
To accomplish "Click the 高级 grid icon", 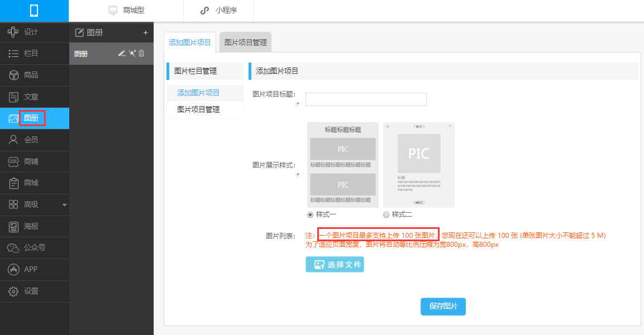I will 13,204.
